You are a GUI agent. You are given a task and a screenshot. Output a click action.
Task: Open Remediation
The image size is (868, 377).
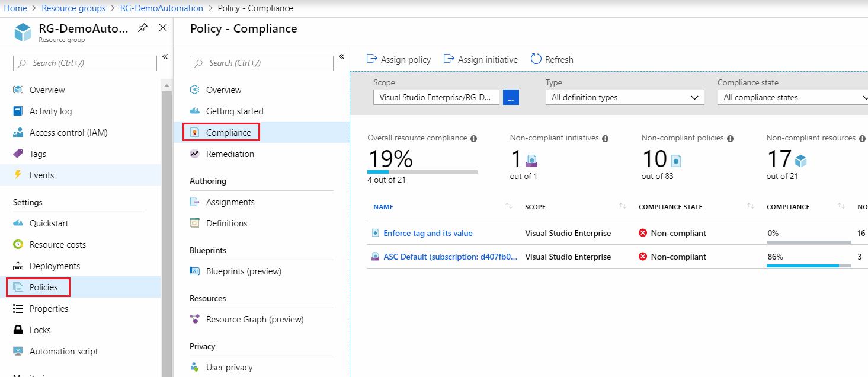pos(230,154)
